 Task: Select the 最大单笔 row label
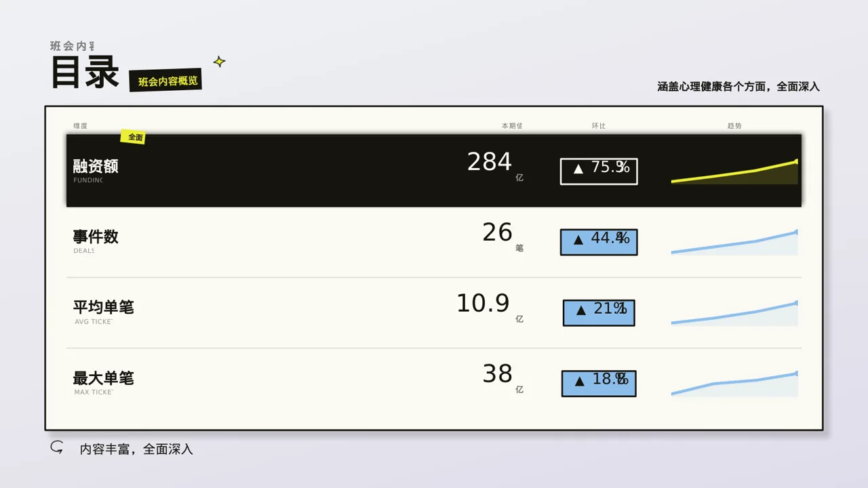[103, 378]
